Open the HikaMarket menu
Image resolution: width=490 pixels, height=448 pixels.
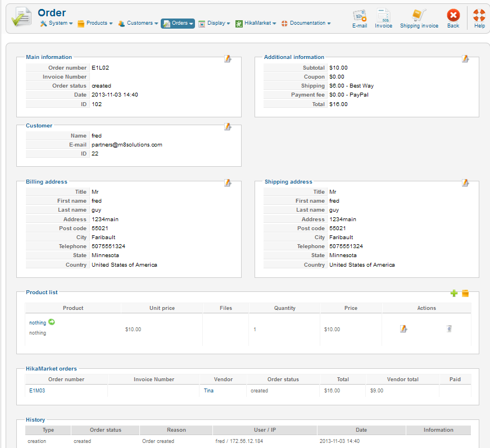click(x=256, y=23)
